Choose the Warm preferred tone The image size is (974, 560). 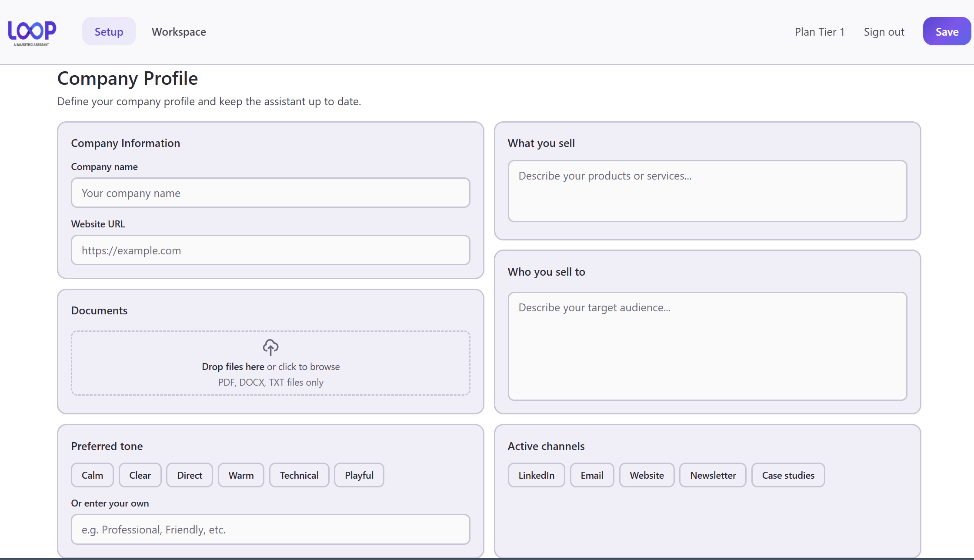[x=241, y=475]
